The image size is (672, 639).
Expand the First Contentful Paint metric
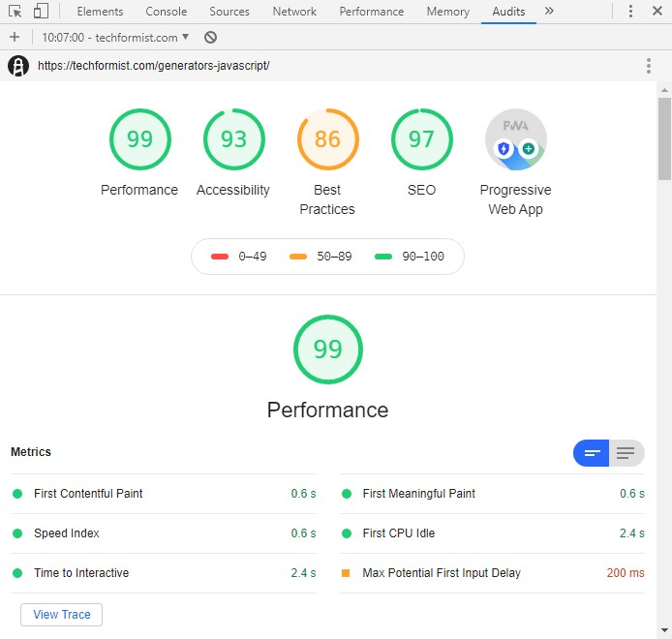point(88,494)
